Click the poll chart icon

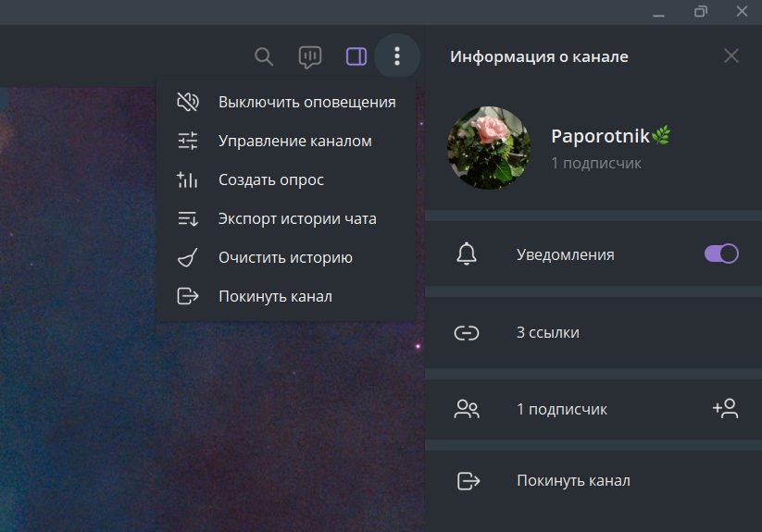187,179
